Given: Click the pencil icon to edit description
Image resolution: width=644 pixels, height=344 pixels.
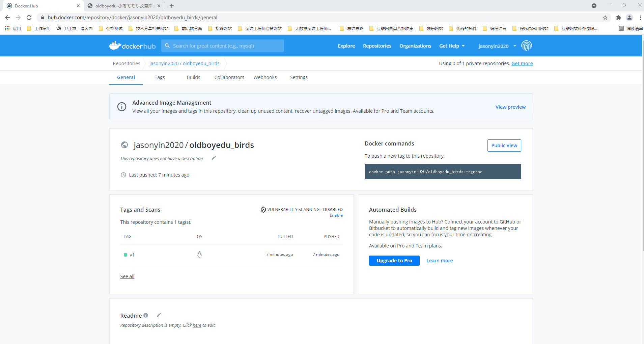Looking at the screenshot, I should point(214,158).
